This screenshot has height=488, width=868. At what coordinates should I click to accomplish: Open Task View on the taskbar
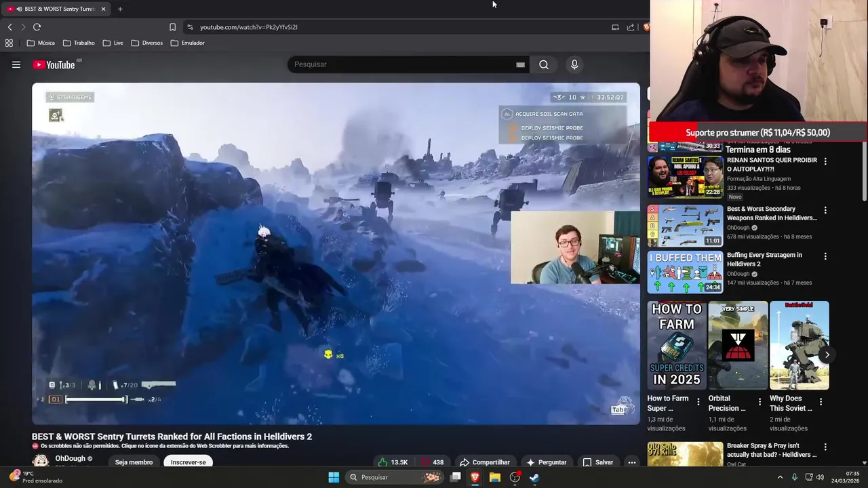point(456,477)
